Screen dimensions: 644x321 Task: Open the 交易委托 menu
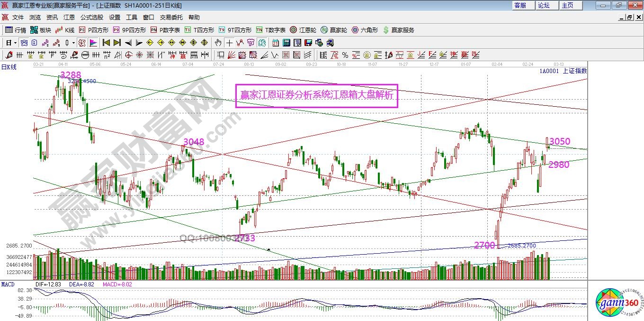(x=171, y=18)
